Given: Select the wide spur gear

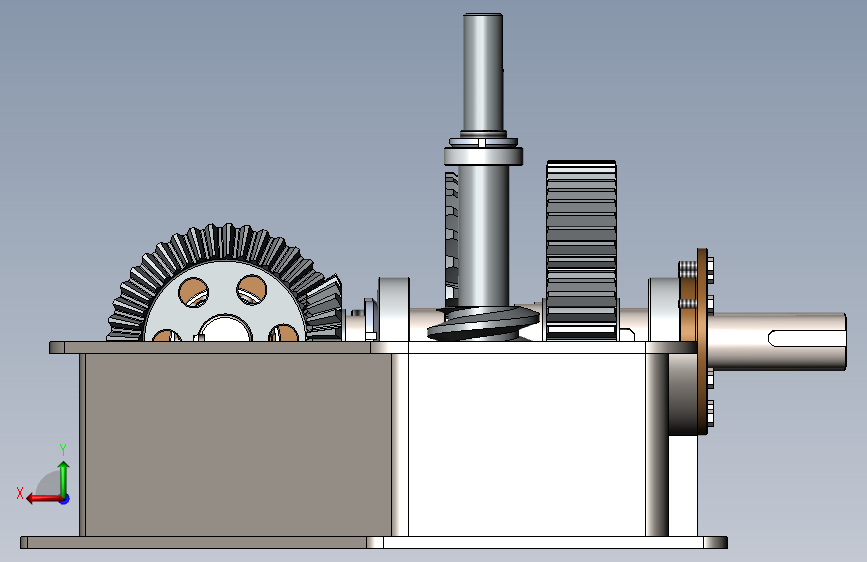Looking at the screenshot, I should pyautogui.click(x=581, y=250).
